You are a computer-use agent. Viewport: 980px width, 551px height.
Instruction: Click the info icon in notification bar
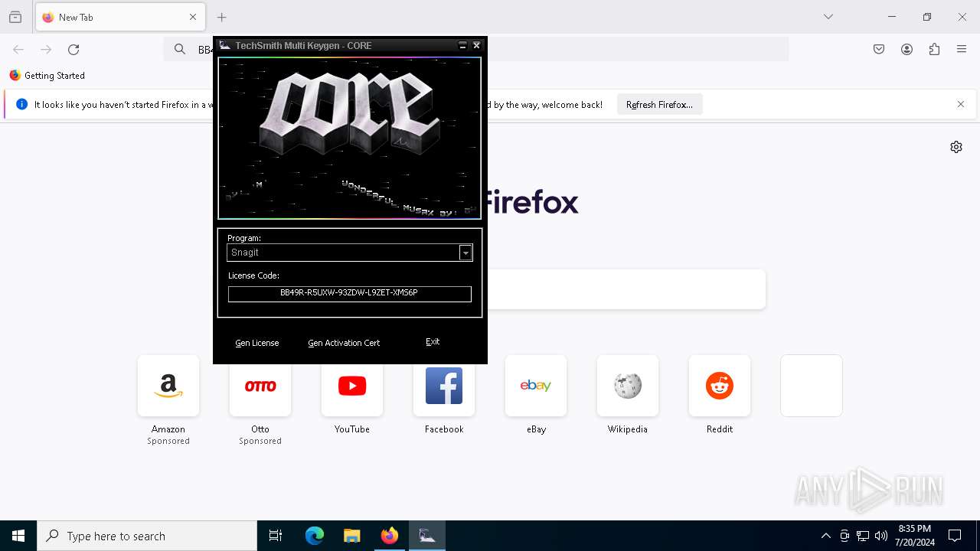click(21, 105)
